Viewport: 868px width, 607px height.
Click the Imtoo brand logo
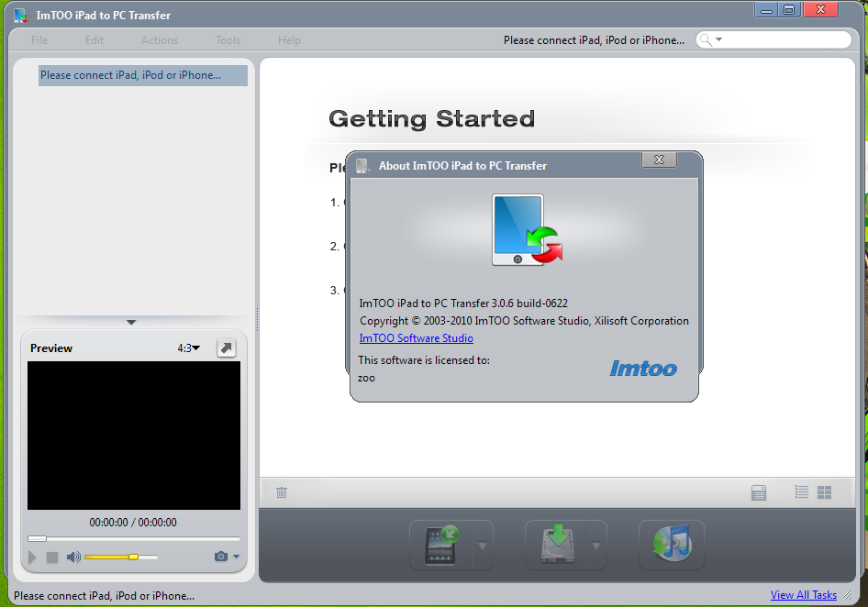pos(643,369)
